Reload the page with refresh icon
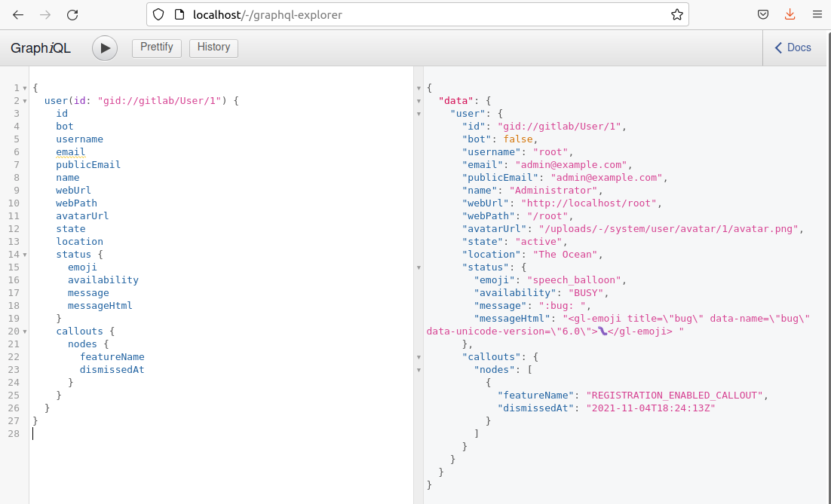Image resolution: width=831 pixels, height=504 pixels. point(72,14)
